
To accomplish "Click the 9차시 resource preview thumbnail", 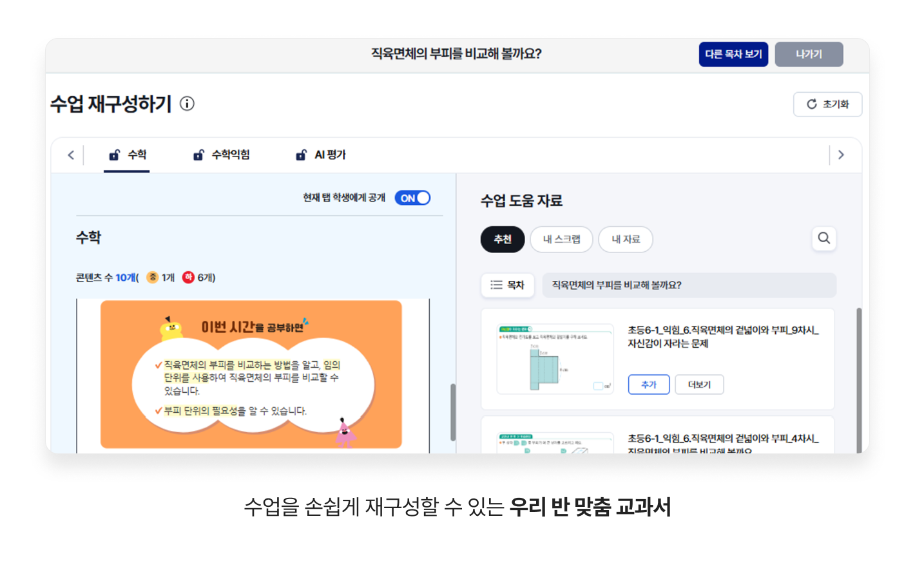I will tap(555, 359).
